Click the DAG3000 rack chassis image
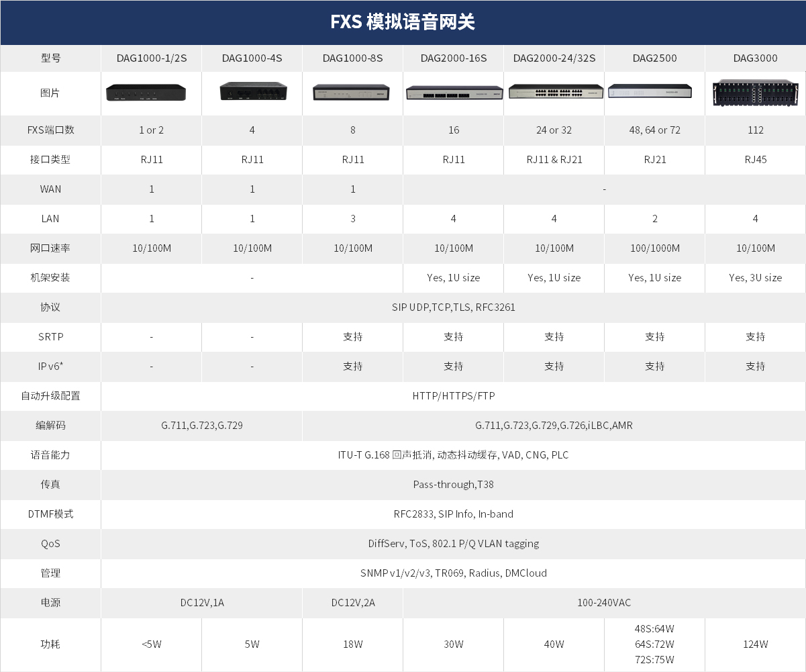The width and height of the screenshot is (806, 672). [x=755, y=93]
